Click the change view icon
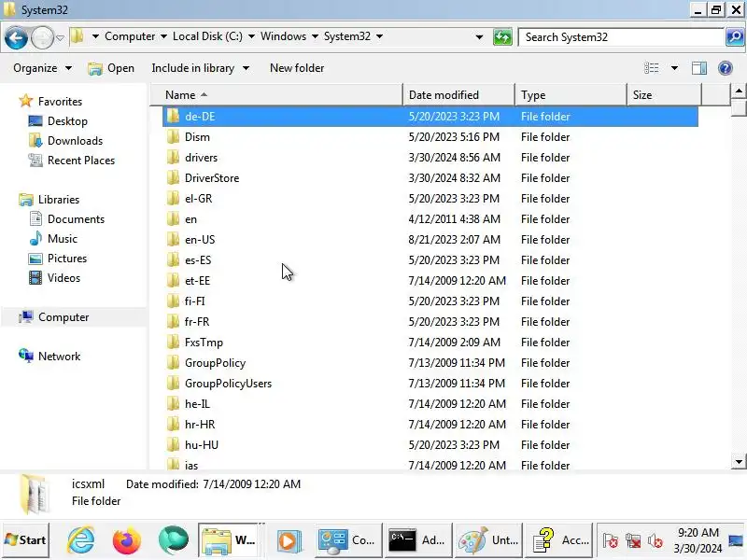 click(651, 68)
